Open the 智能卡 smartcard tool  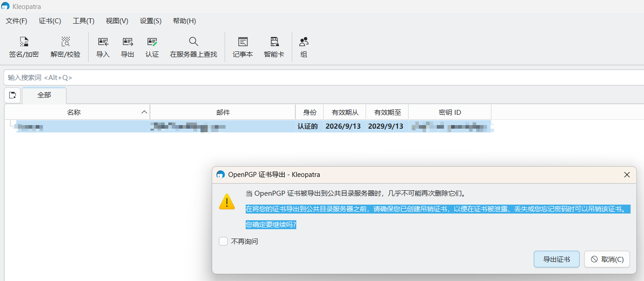coord(274,47)
